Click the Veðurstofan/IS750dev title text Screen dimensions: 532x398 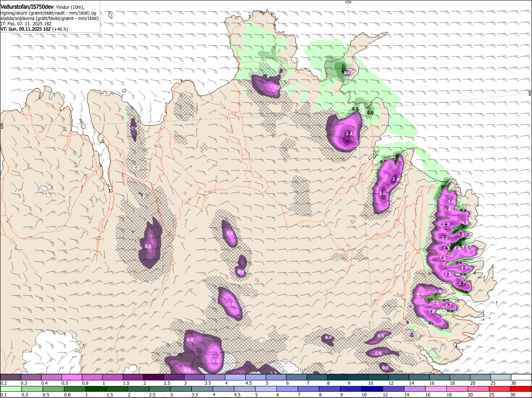click(27, 7)
